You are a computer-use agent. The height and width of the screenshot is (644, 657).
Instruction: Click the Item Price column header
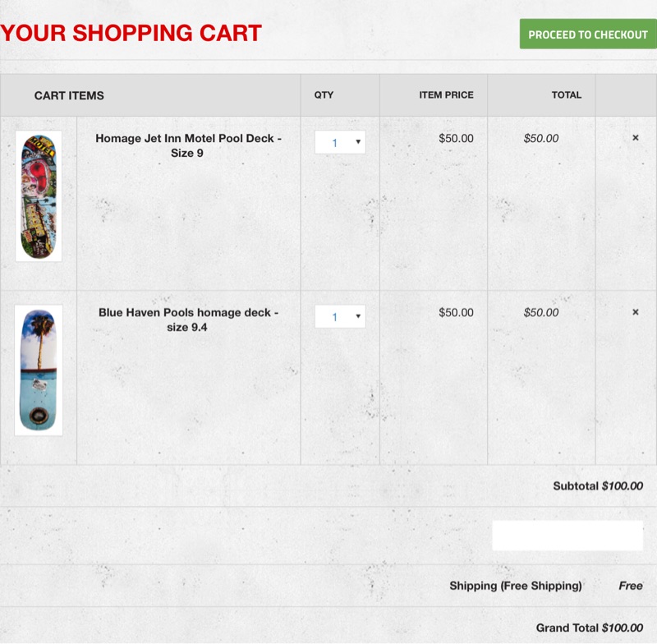[x=446, y=94]
